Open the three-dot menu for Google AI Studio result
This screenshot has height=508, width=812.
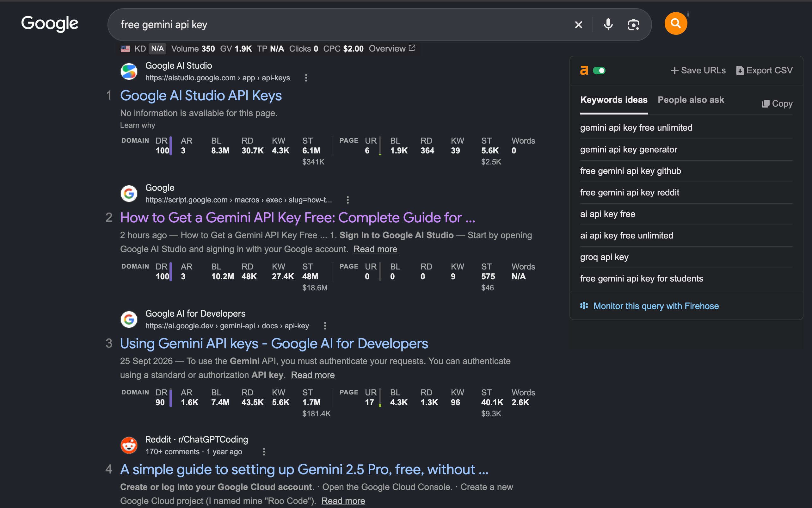tap(306, 78)
